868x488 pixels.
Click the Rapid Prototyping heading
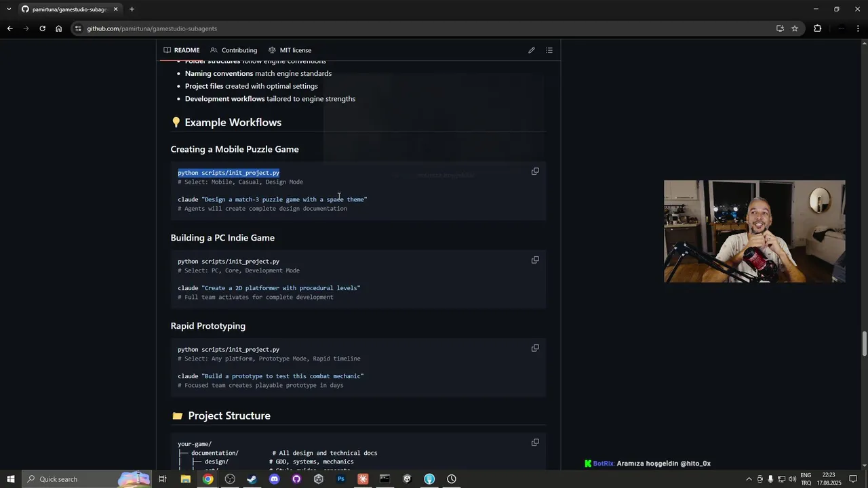[x=208, y=326]
